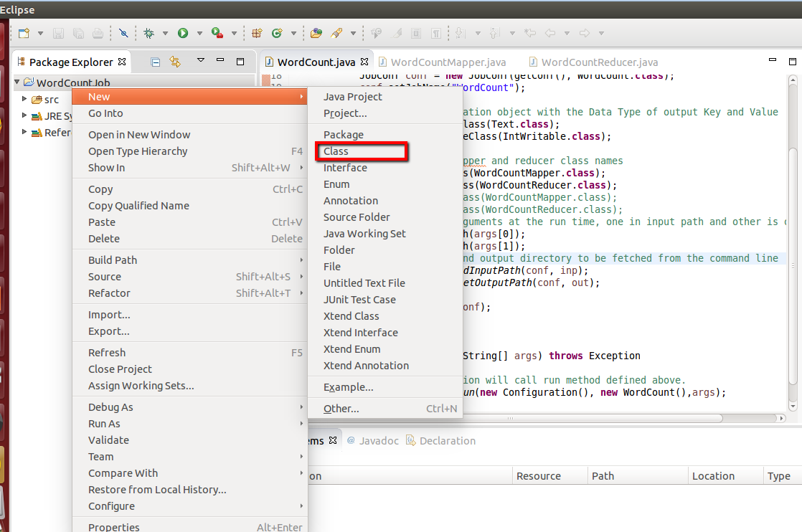Expand the src folder node
This screenshot has height=532, width=802.
coord(24,99)
